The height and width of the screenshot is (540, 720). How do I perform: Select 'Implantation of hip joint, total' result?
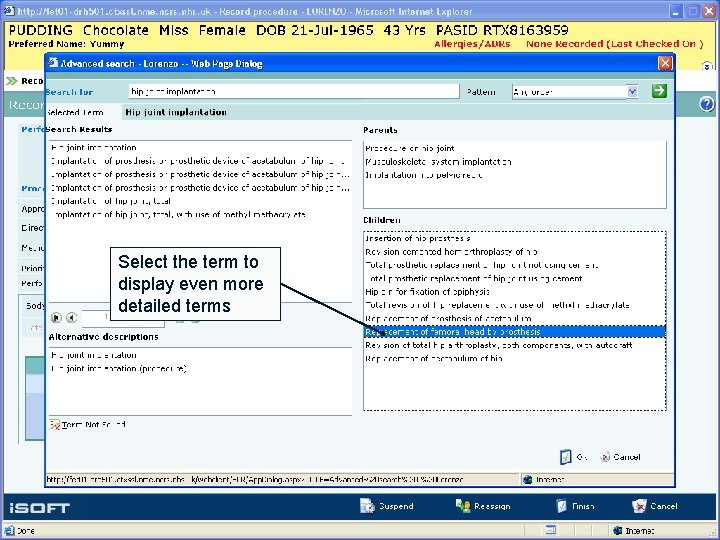coord(111,201)
